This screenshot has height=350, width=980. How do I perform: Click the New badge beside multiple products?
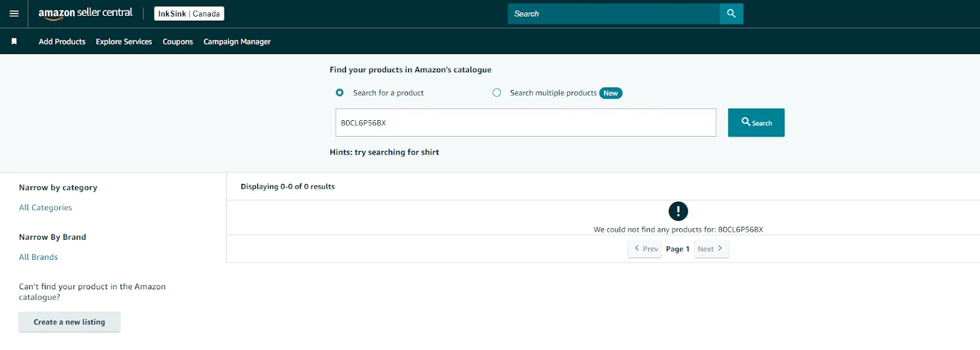[611, 93]
